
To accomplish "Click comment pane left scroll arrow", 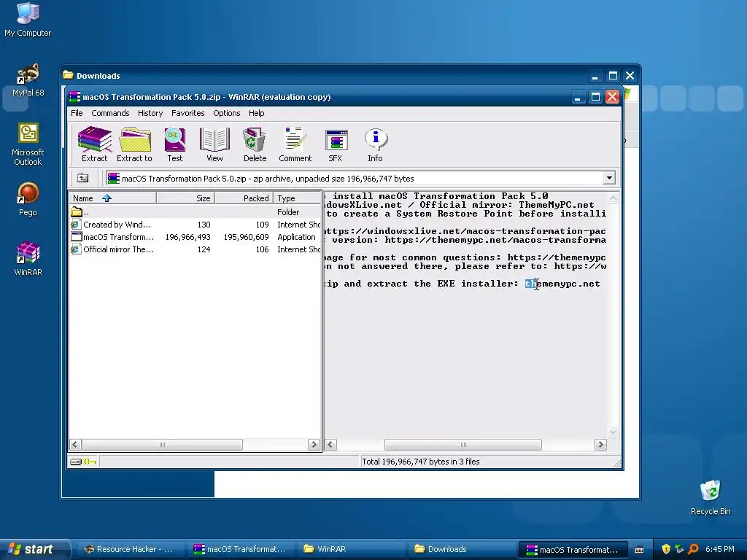I will pyautogui.click(x=330, y=445).
